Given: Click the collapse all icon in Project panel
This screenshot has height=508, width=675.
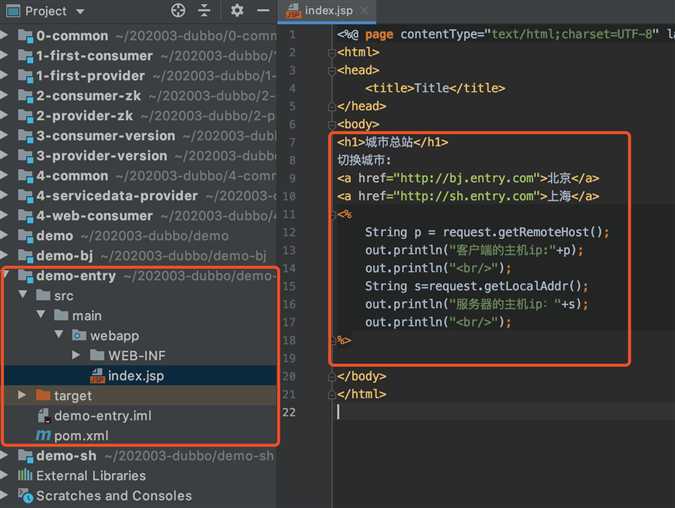Looking at the screenshot, I should (205, 11).
